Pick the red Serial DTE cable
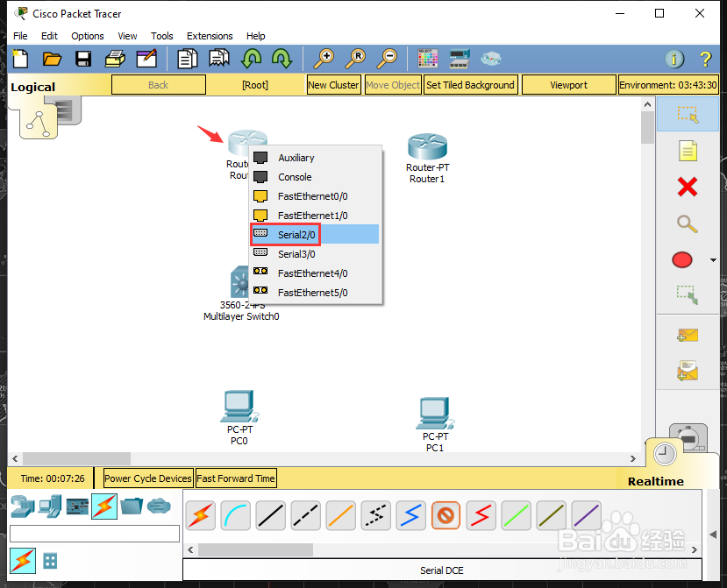Viewport: 727px width, 588px height. [x=481, y=515]
